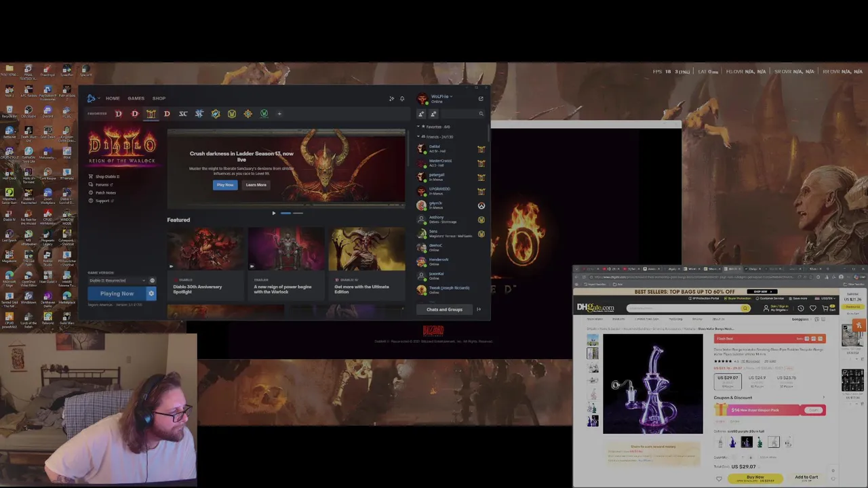868x488 pixels.
Task: Select the active Diablo II favorites tab
Action: click(151, 114)
